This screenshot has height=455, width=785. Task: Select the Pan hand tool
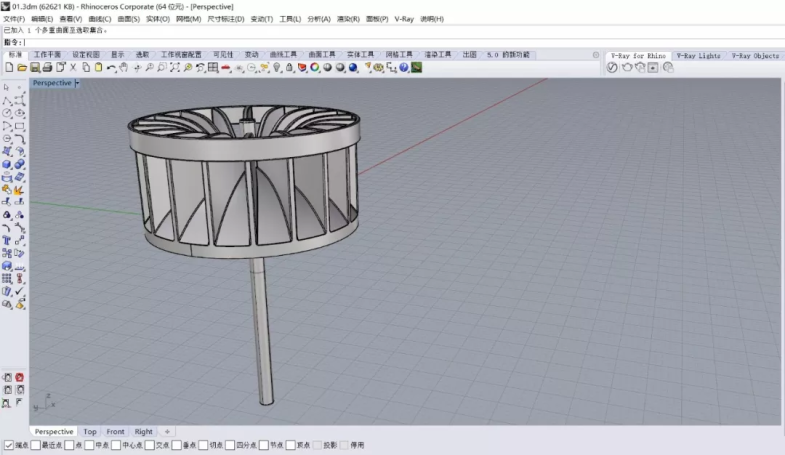pyautogui.click(x=123, y=68)
